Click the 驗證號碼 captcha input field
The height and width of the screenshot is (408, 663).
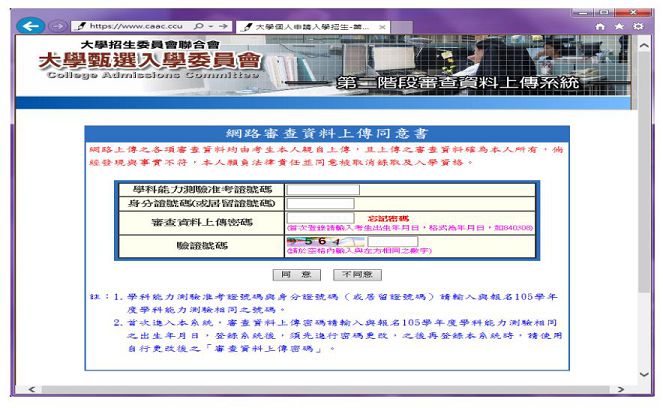(x=393, y=241)
